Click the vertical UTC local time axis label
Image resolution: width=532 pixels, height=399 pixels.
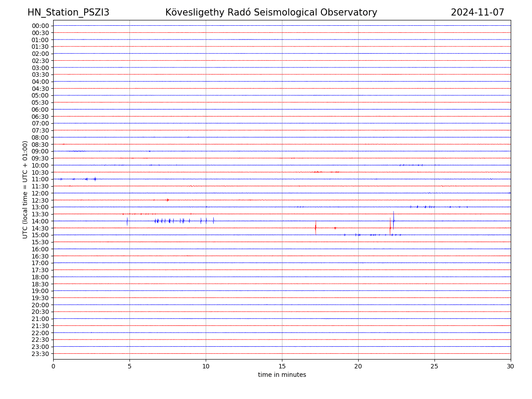[x=25, y=189]
